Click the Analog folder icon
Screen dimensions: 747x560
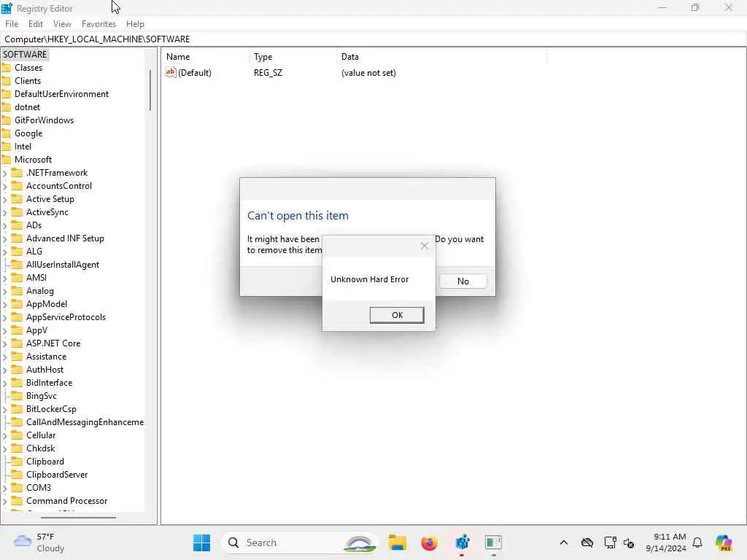coord(17,290)
